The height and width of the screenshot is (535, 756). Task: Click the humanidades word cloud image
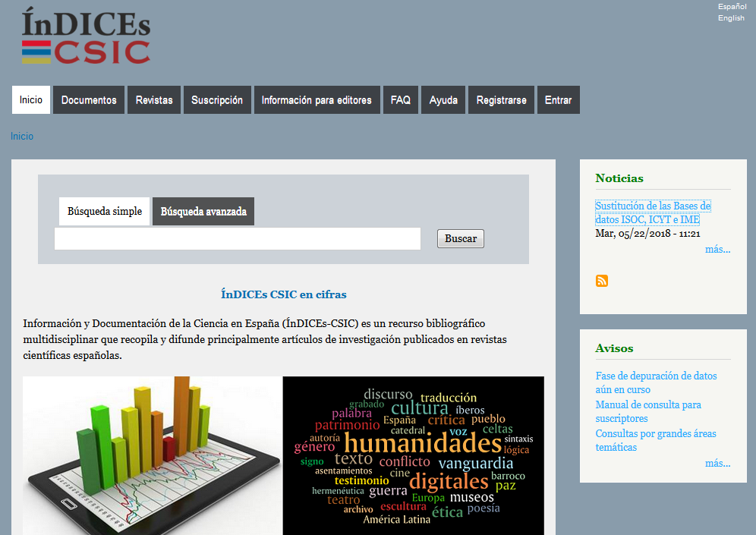tap(413, 455)
